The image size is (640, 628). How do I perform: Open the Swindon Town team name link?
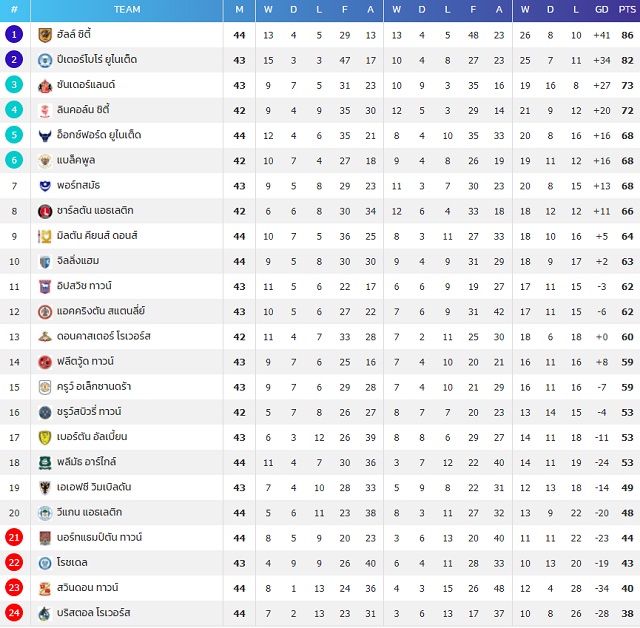(x=87, y=588)
